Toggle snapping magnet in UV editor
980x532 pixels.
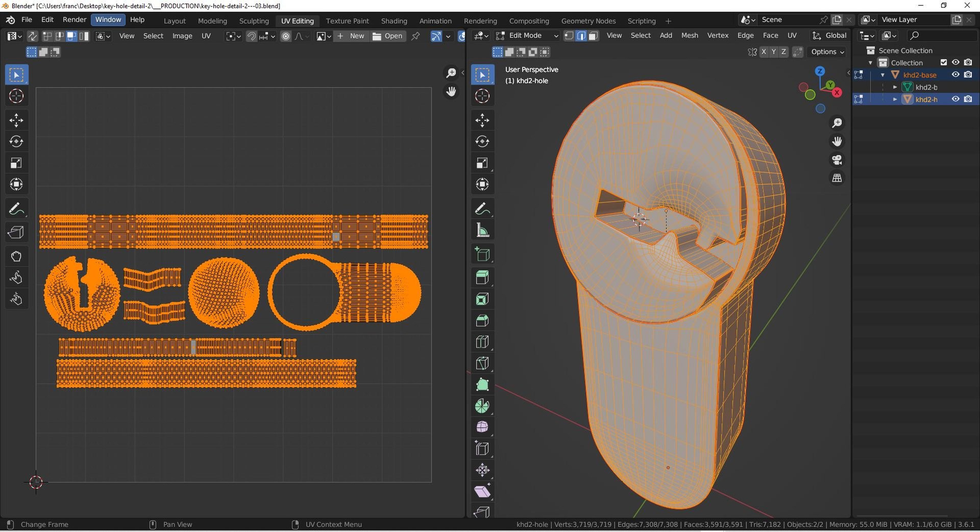252,36
